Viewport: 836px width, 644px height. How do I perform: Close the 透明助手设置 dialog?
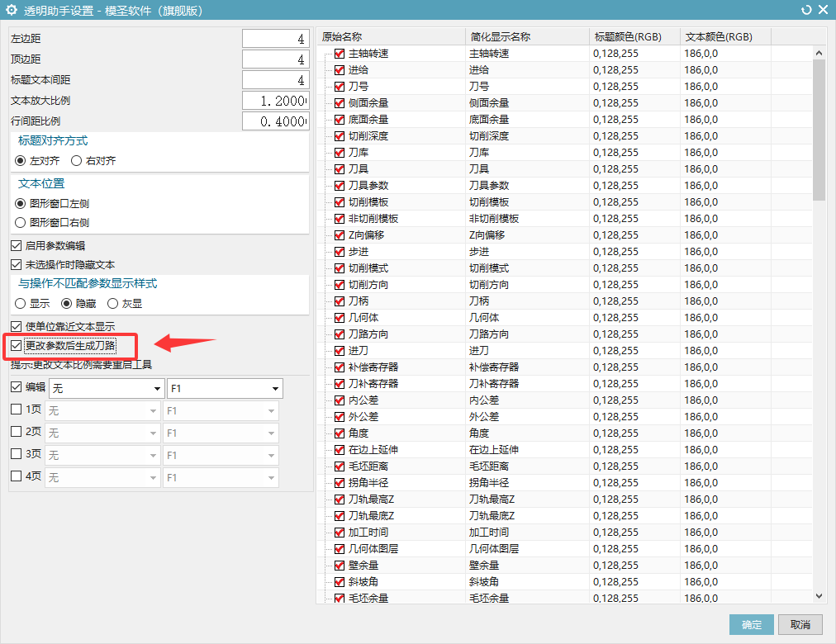click(824, 10)
